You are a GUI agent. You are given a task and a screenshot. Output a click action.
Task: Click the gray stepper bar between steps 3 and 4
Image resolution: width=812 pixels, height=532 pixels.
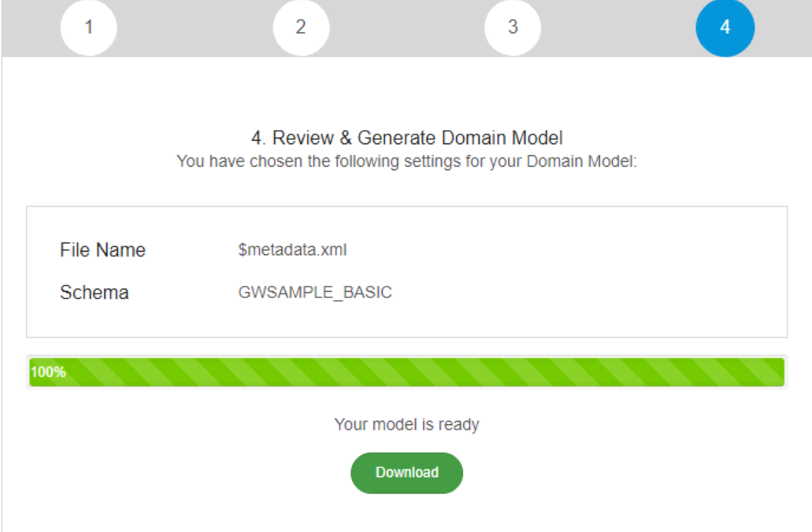(619, 27)
